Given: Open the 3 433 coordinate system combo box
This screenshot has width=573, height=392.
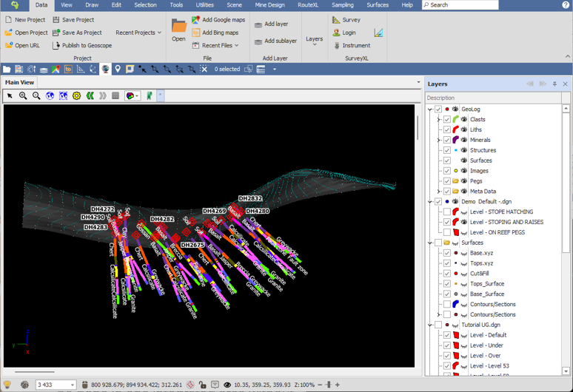Looking at the screenshot, I should [56, 385].
